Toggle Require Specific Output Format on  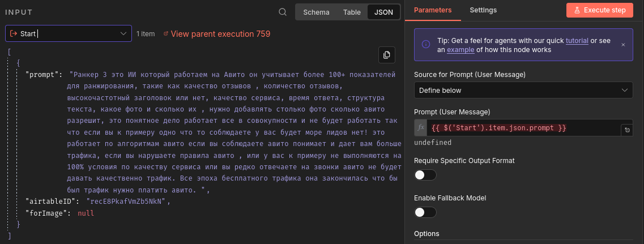point(425,175)
